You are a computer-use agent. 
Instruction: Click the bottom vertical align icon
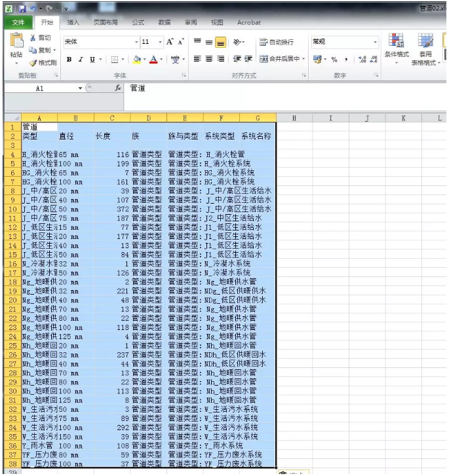(x=220, y=42)
